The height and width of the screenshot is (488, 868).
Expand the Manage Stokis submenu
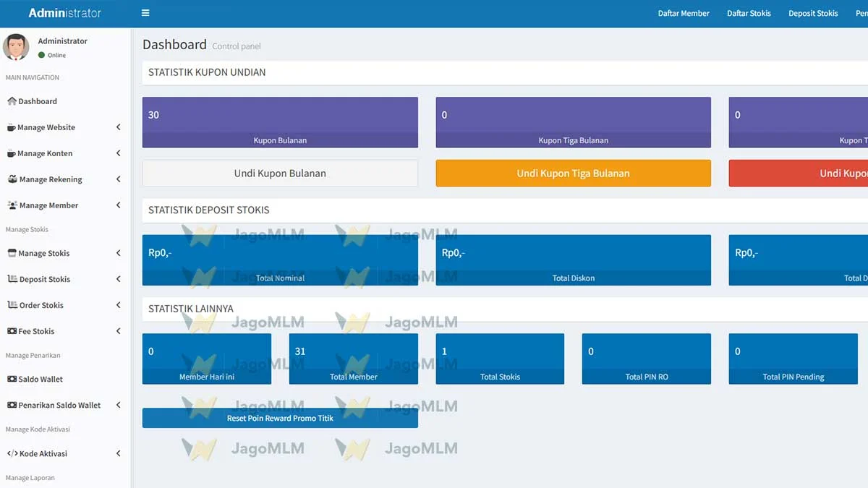(118, 253)
